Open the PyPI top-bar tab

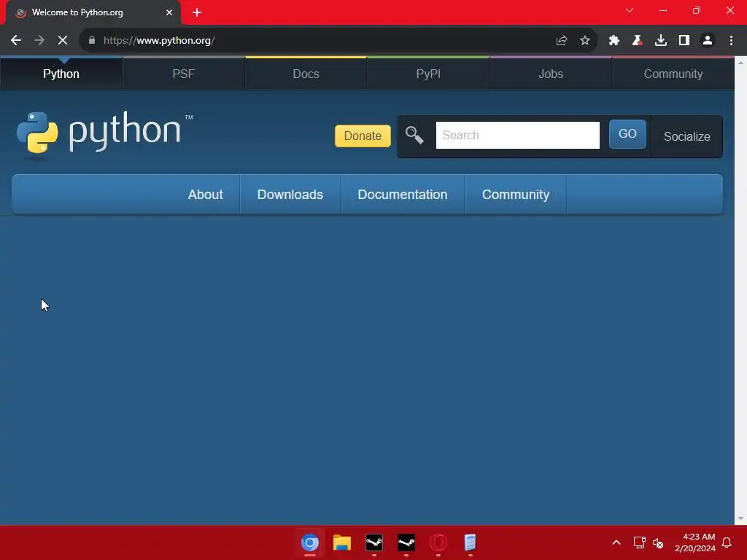(428, 74)
